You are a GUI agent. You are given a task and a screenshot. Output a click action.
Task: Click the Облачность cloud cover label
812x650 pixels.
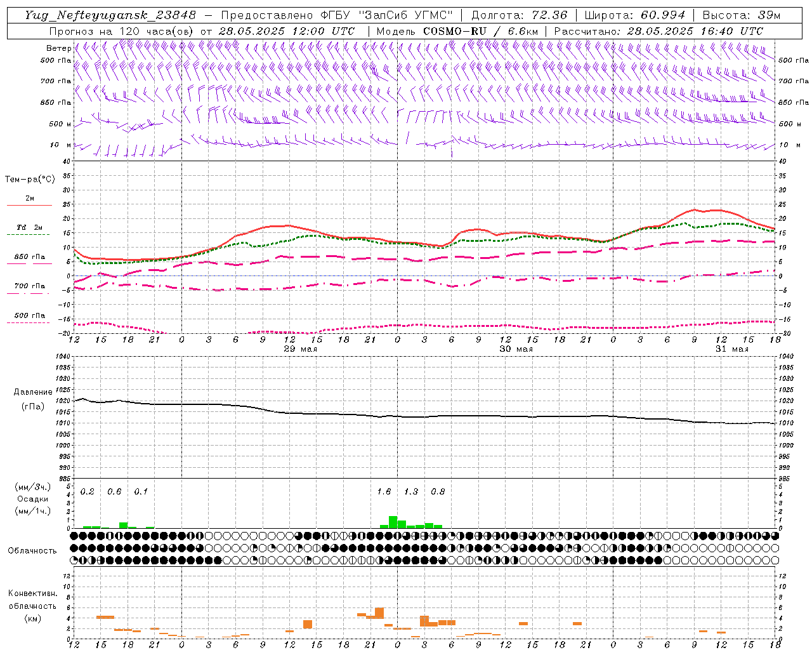tap(32, 550)
